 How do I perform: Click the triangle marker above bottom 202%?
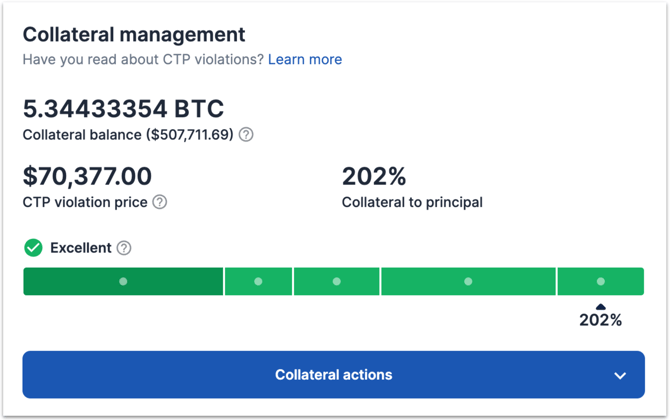click(x=600, y=307)
